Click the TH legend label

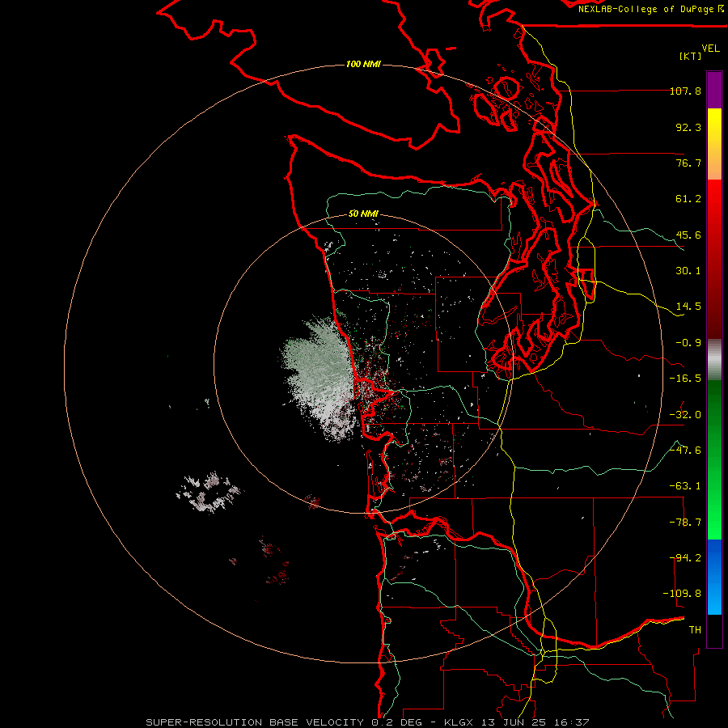695,630
